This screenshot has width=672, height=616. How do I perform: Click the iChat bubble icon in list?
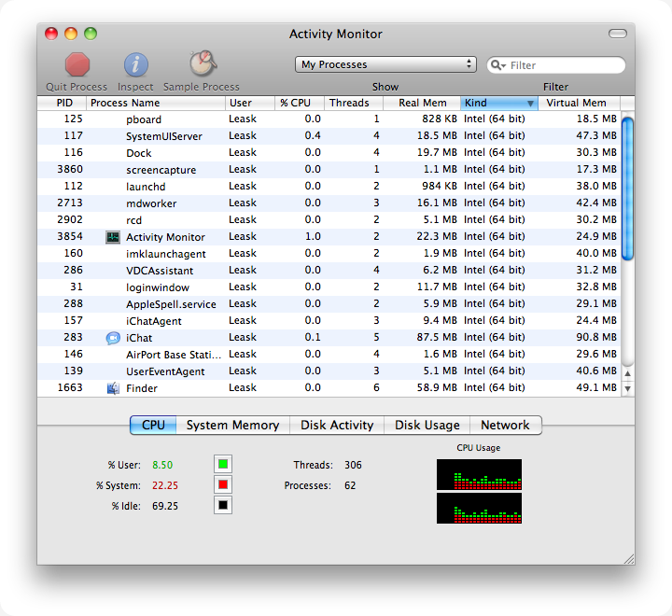[113, 338]
